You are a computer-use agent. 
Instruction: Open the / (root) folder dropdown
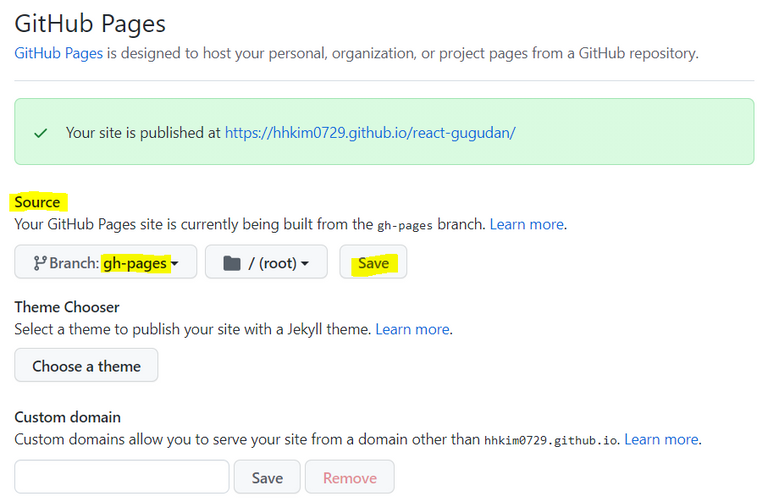point(266,262)
